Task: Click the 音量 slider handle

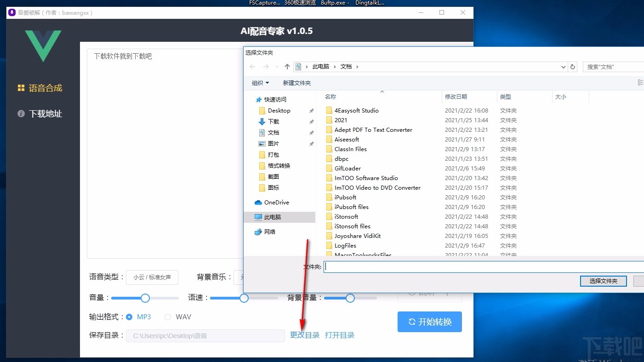Action: coord(145,298)
